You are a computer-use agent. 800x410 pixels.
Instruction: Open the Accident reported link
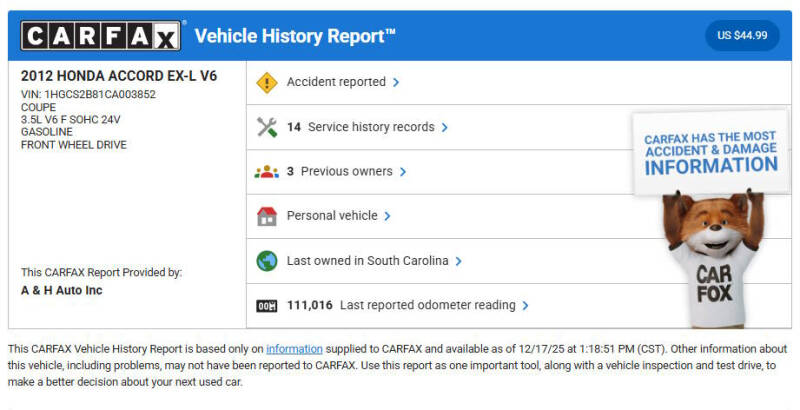[336, 82]
